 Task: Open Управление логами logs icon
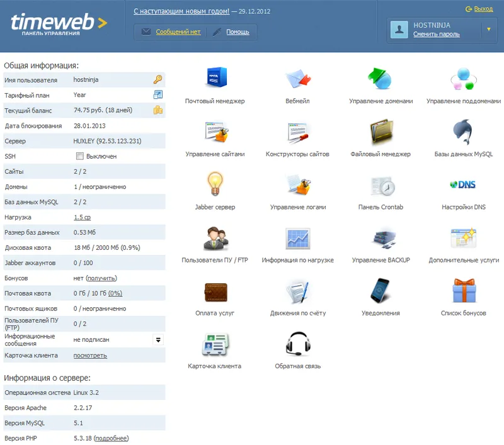299,184
